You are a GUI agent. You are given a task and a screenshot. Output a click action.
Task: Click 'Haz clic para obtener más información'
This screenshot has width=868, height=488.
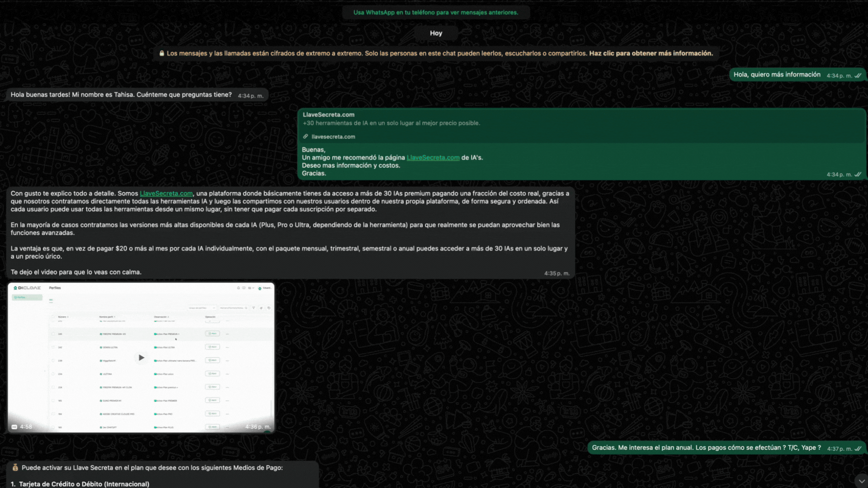click(651, 53)
